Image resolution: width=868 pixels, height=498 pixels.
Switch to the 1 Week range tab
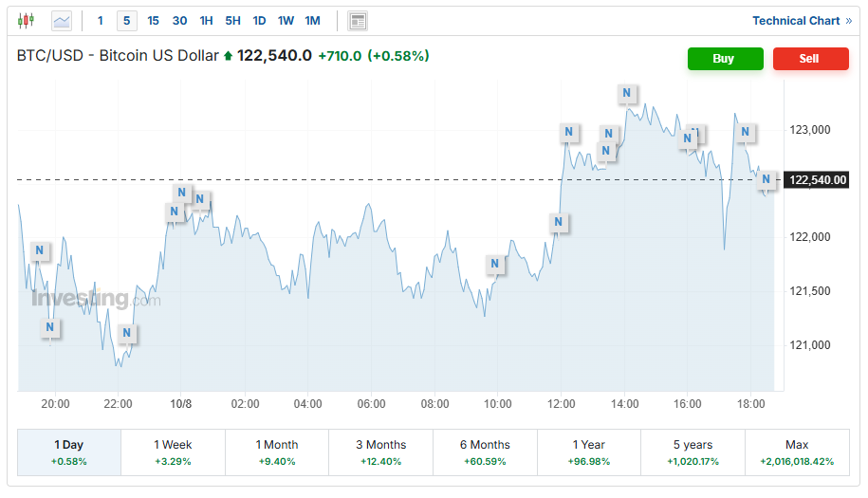[173, 452]
